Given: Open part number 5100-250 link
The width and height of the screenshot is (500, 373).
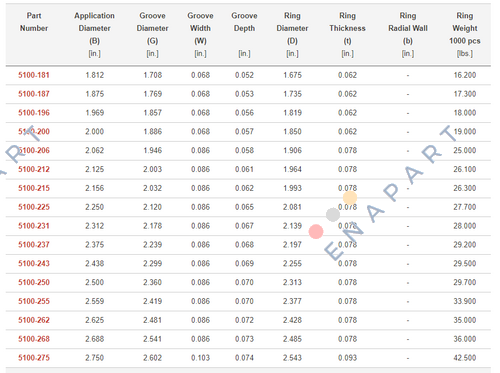Looking at the screenshot, I should 34,282.
